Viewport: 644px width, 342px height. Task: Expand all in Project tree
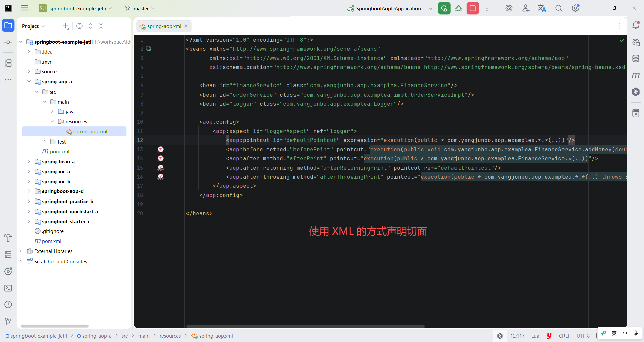[90, 26]
